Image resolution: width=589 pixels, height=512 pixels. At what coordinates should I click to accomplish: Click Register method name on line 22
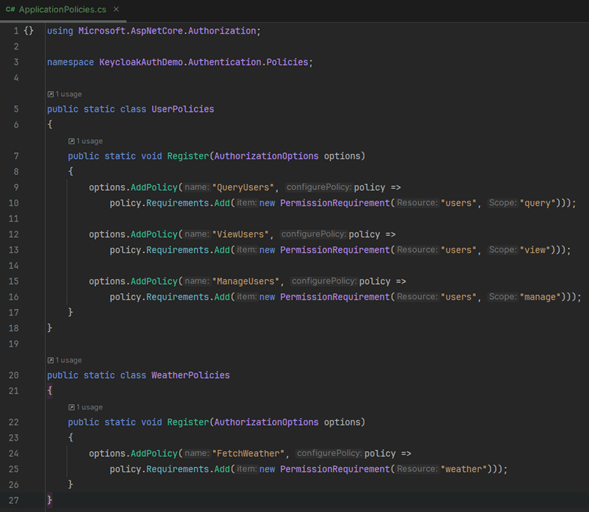point(188,422)
